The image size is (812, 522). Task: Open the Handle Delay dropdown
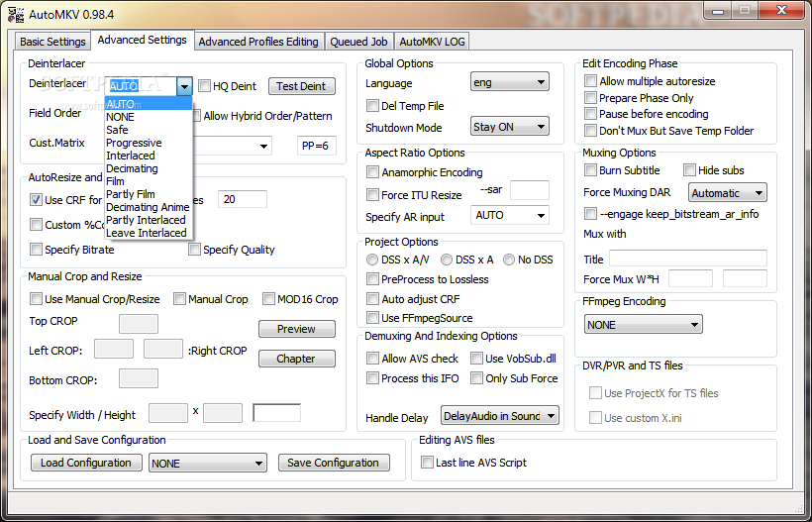tap(500, 415)
